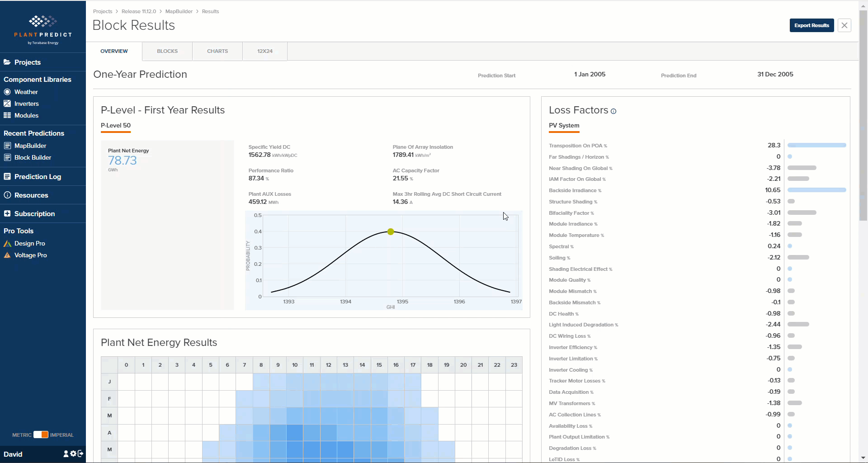Click the Loss Factors info icon

pos(613,111)
